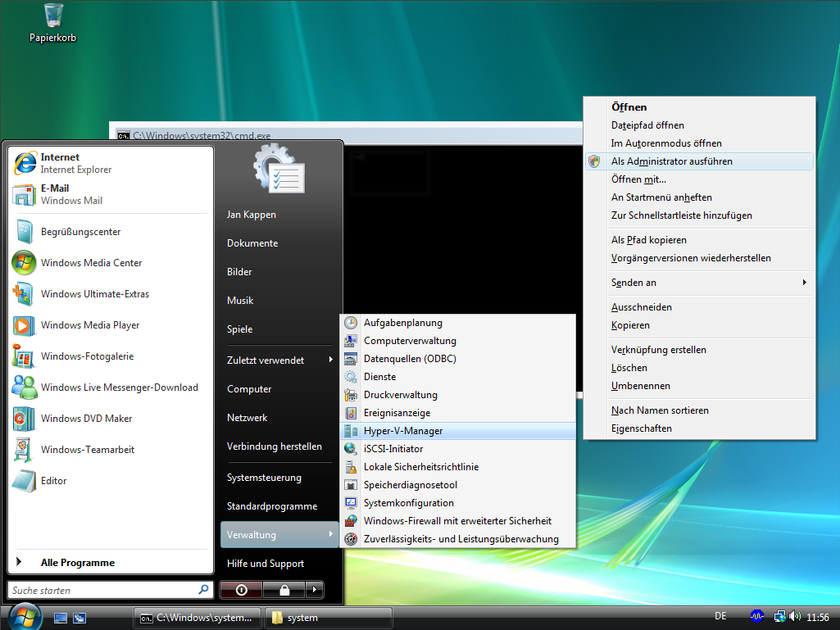Choose Verknüpfung erstellen
Image resolution: width=840 pixels, height=630 pixels.
pos(700,350)
